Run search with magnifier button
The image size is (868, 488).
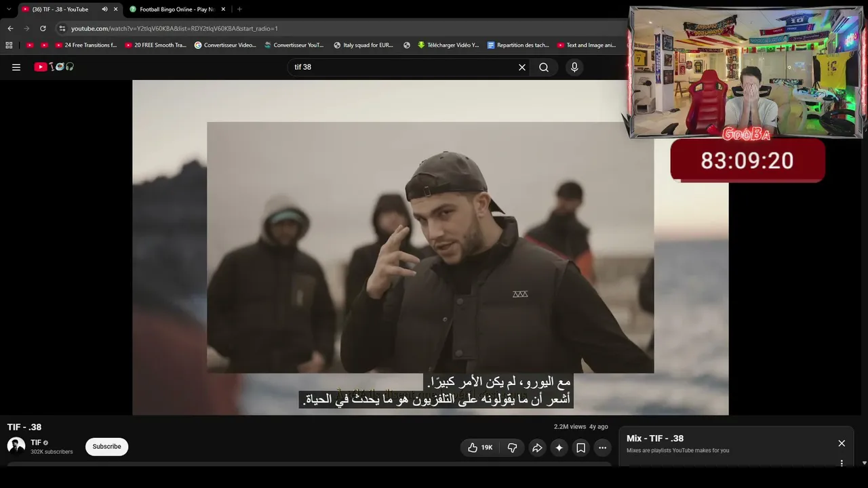[x=544, y=67]
